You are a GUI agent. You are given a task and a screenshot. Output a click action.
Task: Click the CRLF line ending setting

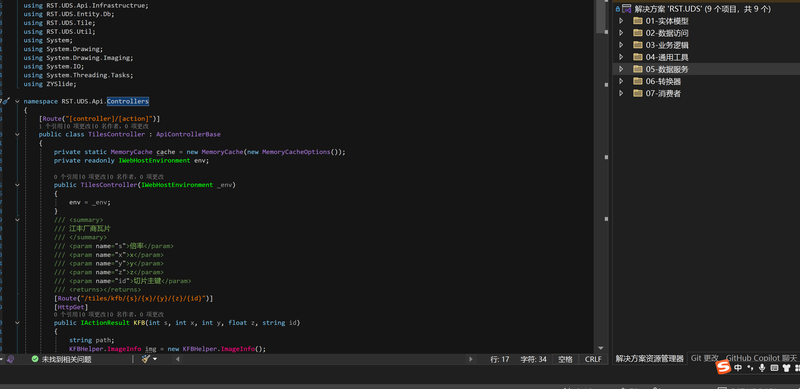point(593,359)
